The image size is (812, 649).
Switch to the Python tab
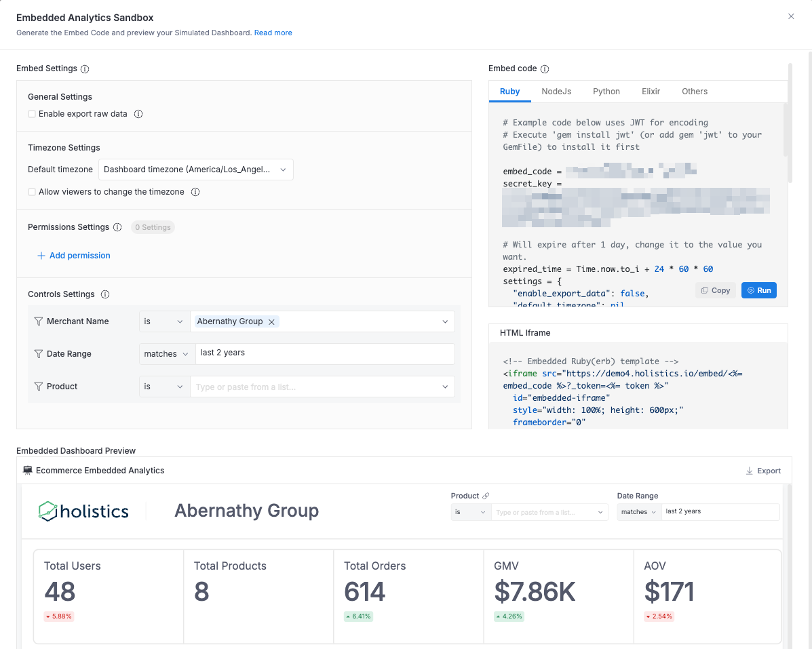pos(606,92)
